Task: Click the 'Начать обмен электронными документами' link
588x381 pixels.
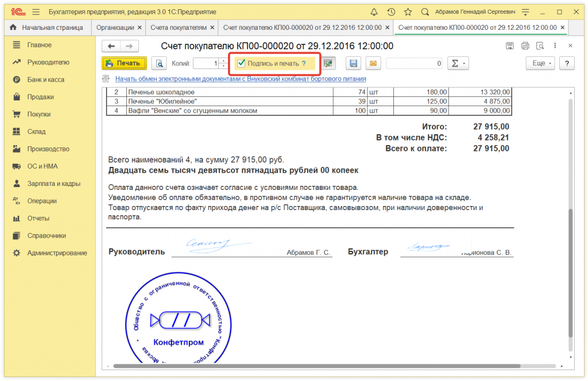Action: coord(241,79)
